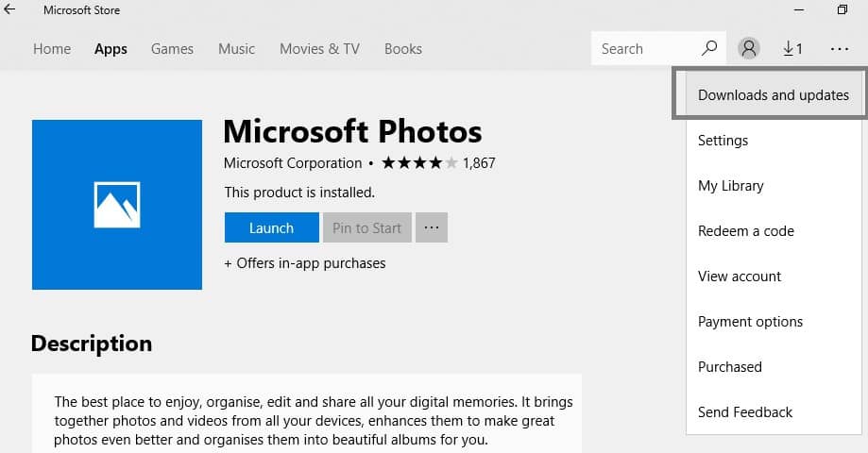Switch to the Apps tab
868x453 pixels.
(111, 49)
